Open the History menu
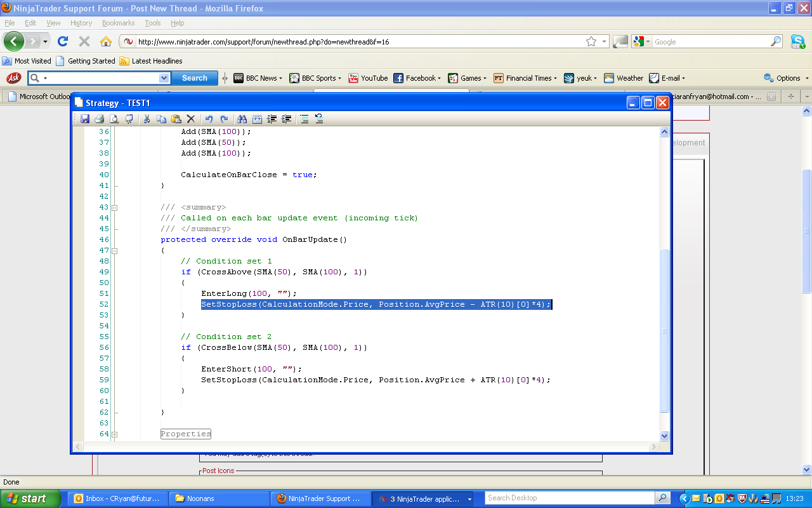Viewport: 812px width, 508px height. click(x=81, y=23)
